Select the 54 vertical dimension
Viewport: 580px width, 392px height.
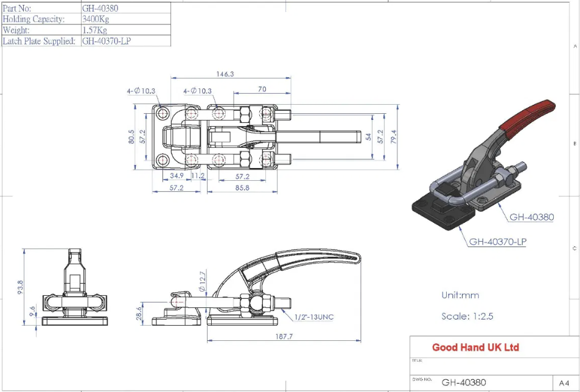tap(368, 137)
